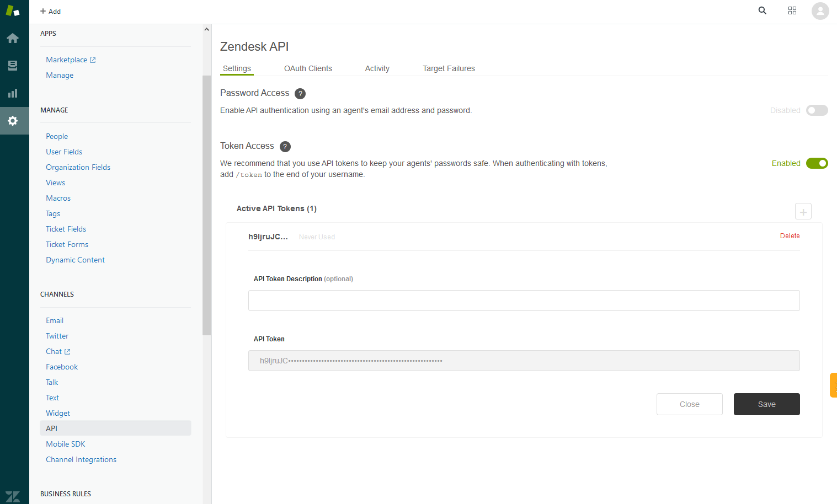This screenshot has height=504, width=837.
Task: Select the API channel item
Action: 116,428
